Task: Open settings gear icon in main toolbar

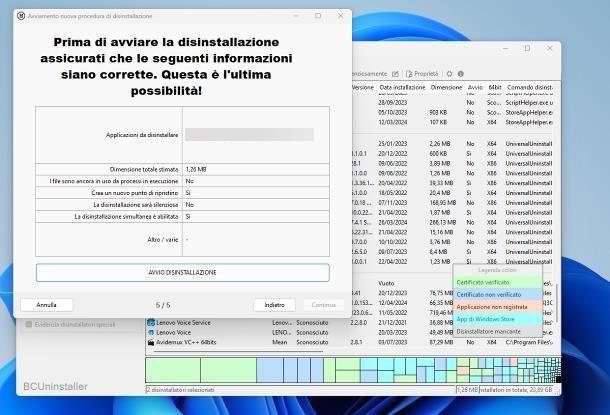Action: tap(449, 74)
